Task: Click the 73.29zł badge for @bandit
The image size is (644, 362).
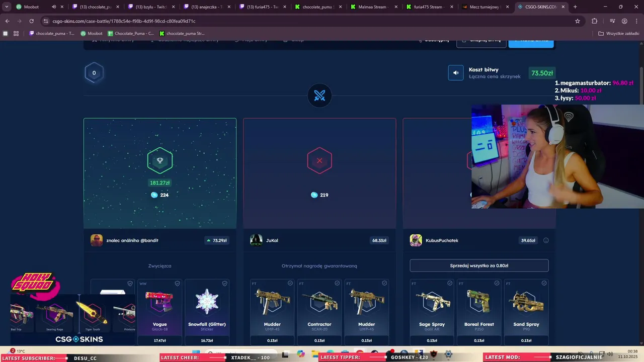Action: pyautogui.click(x=216, y=240)
